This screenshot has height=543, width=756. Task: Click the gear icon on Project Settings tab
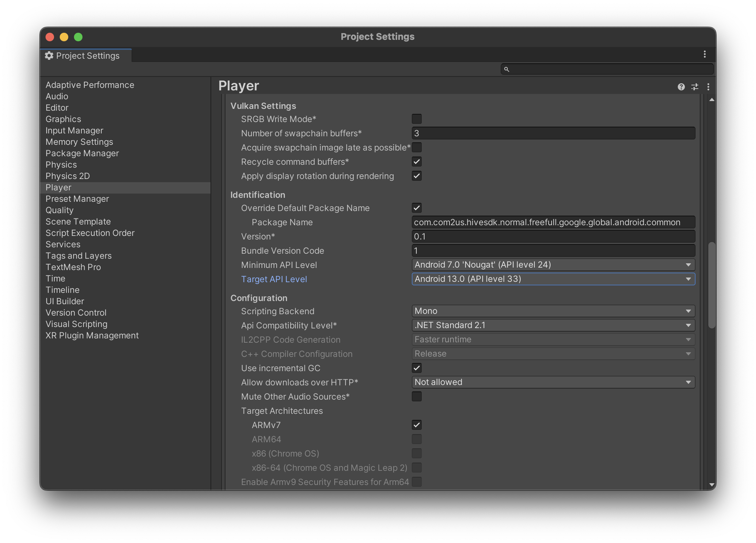tap(49, 56)
